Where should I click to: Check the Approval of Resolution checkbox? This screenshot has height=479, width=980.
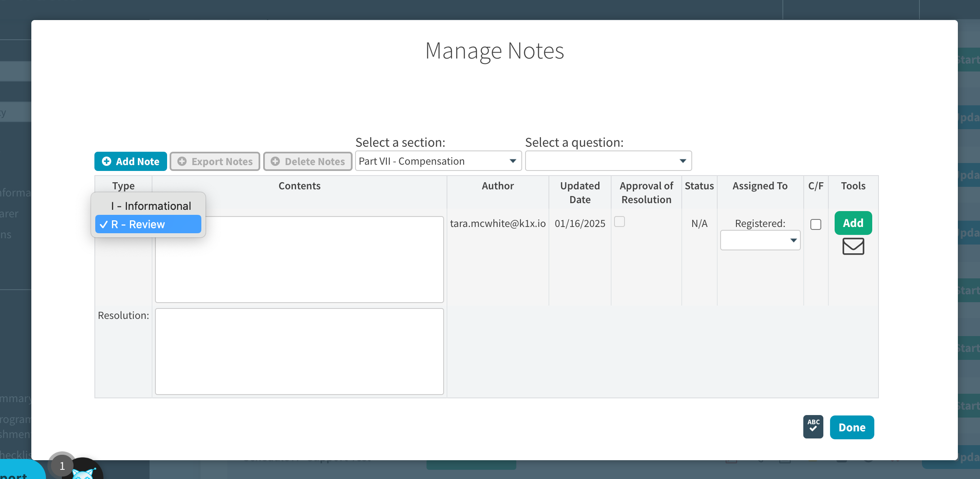click(x=619, y=222)
